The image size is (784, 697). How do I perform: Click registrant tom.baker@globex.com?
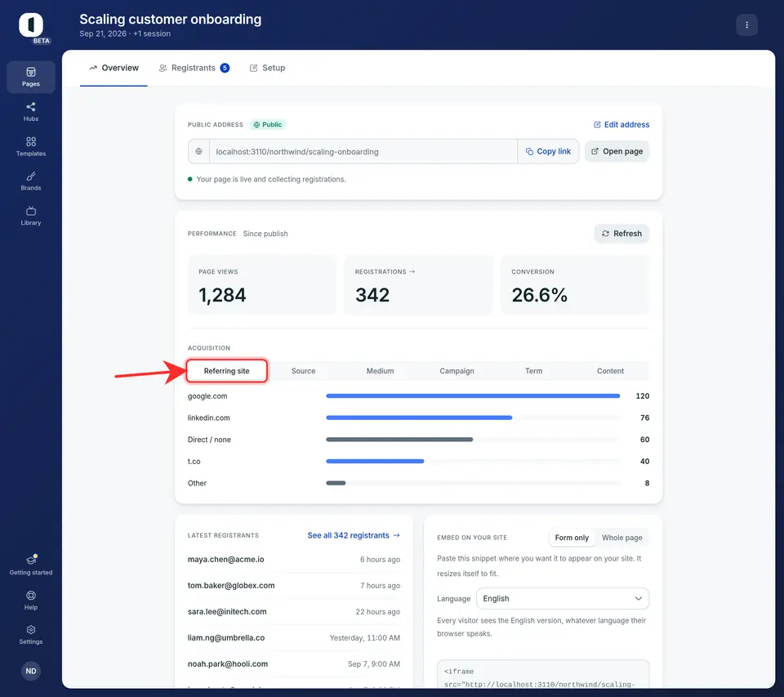click(x=231, y=585)
